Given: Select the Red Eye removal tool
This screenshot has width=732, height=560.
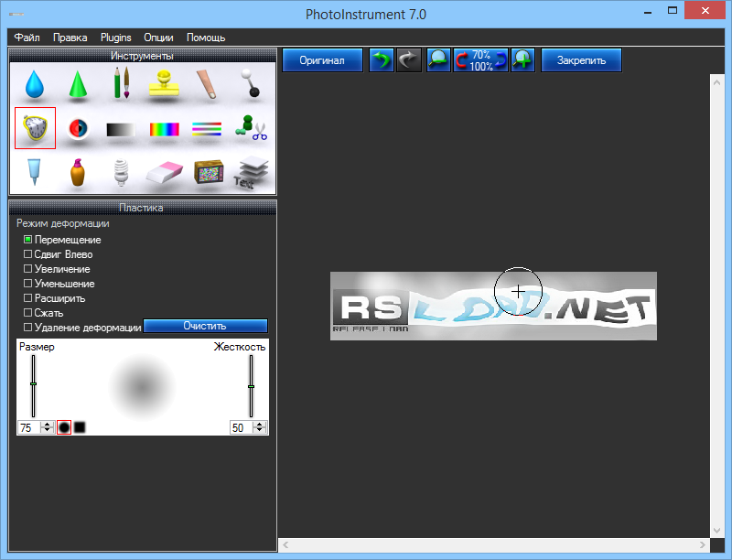Looking at the screenshot, I should click(x=78, y=128).
